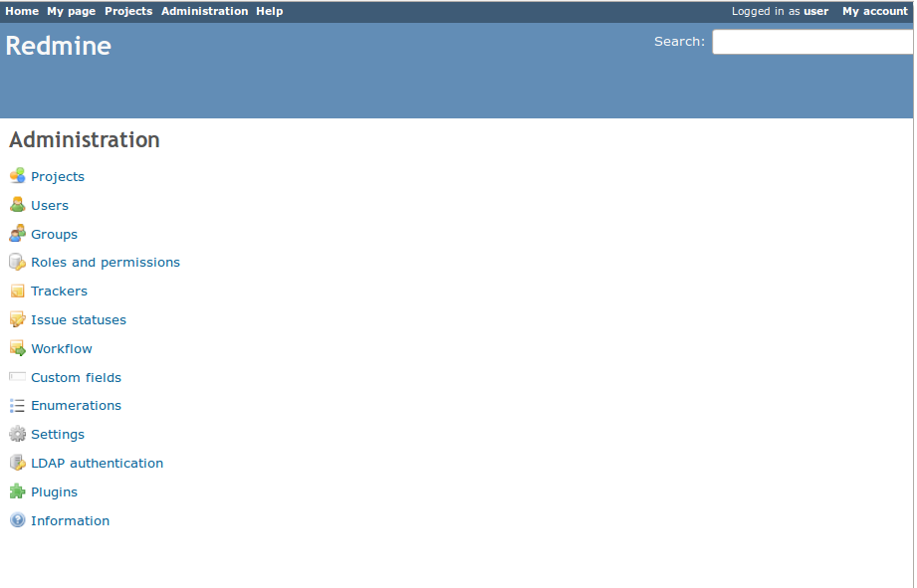917x588 pixels.
Task: Click inside the Search input field
Action: pyautogui.click(x=812, y=42)
